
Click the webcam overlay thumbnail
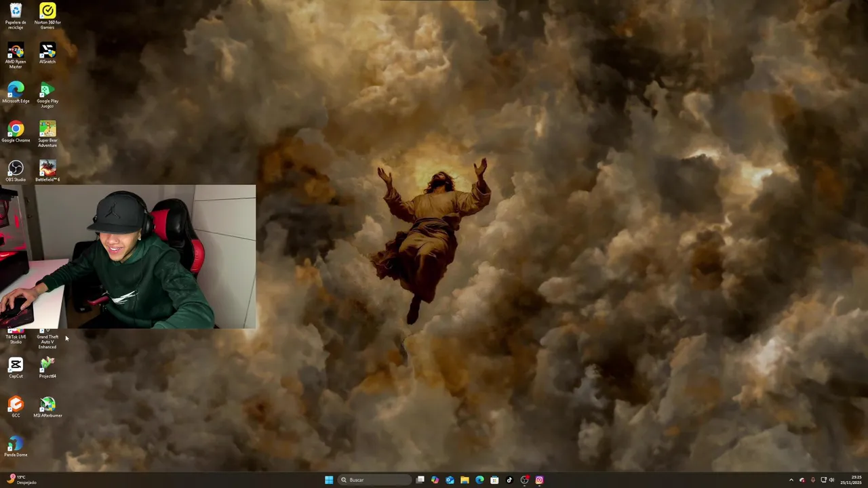point(128,256)
